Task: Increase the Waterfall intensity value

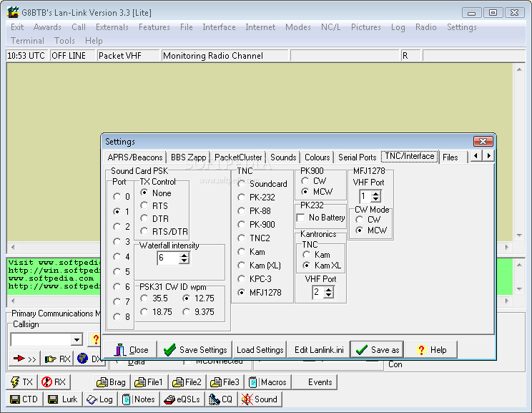Action: [x=184, y=256]
